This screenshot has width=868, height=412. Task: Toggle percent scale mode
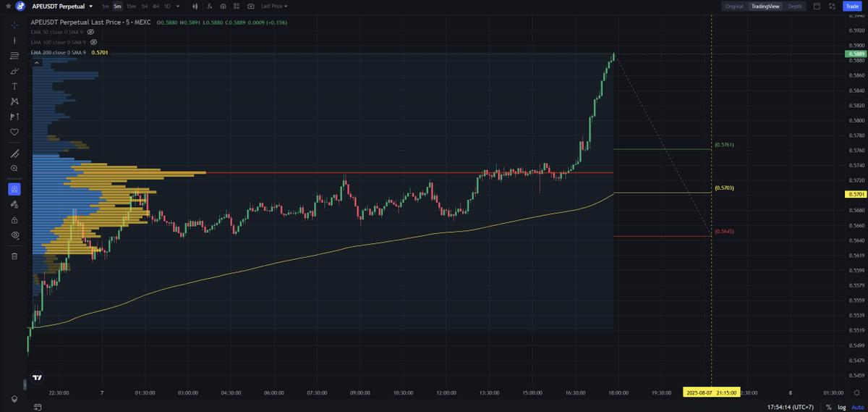coord(829,406)
